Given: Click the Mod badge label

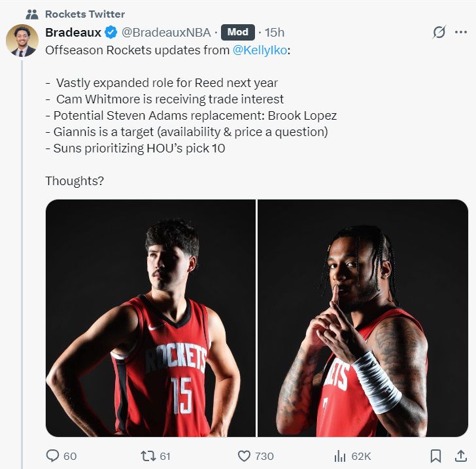Looking at the screenshot, I should pos(238,32).
